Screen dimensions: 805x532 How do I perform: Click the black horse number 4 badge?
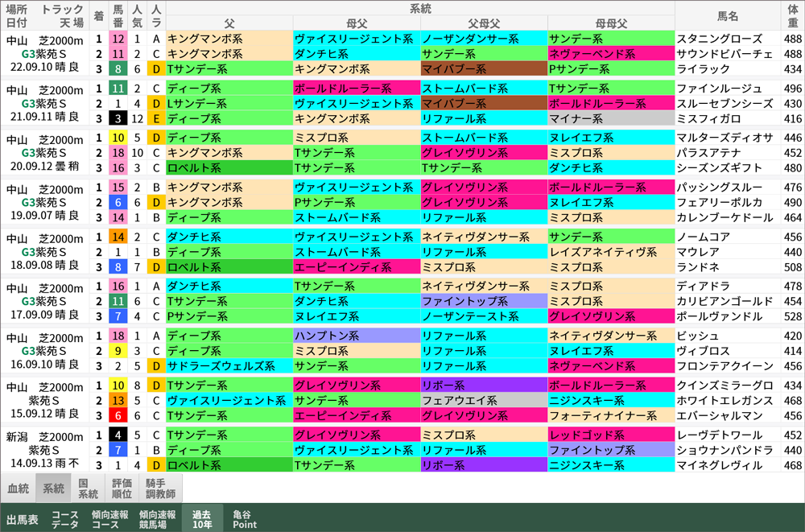[118, 435]
